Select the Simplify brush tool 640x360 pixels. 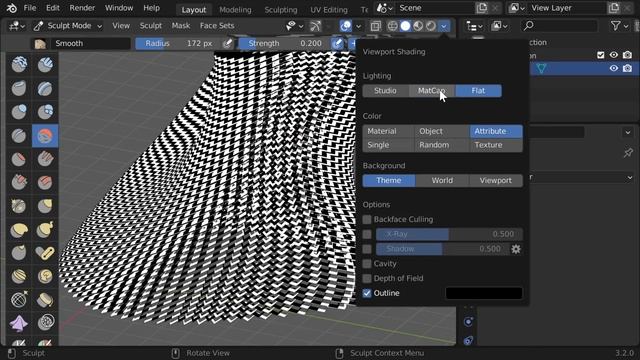coord(45,323)
